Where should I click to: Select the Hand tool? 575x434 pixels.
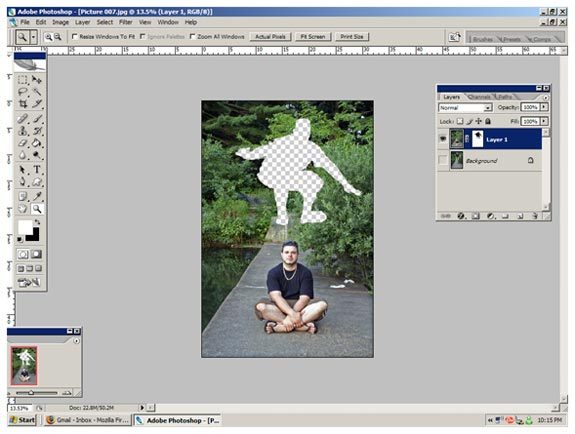(23, 209)
